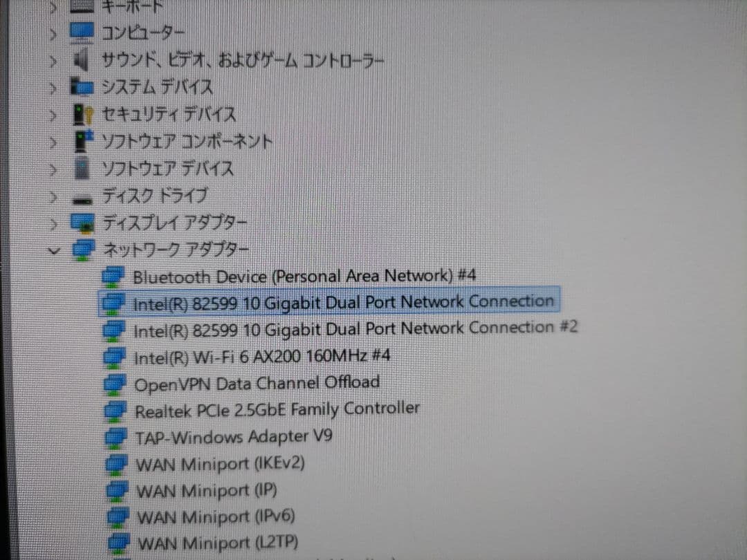Click the WAN Miniport (IP) icon

(x=117, y=492)
